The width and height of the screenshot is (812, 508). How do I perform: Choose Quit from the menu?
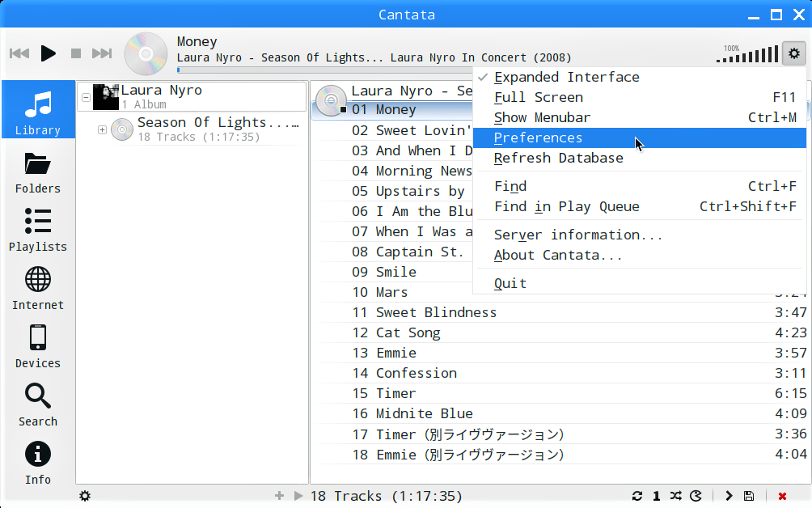point(640,283)
